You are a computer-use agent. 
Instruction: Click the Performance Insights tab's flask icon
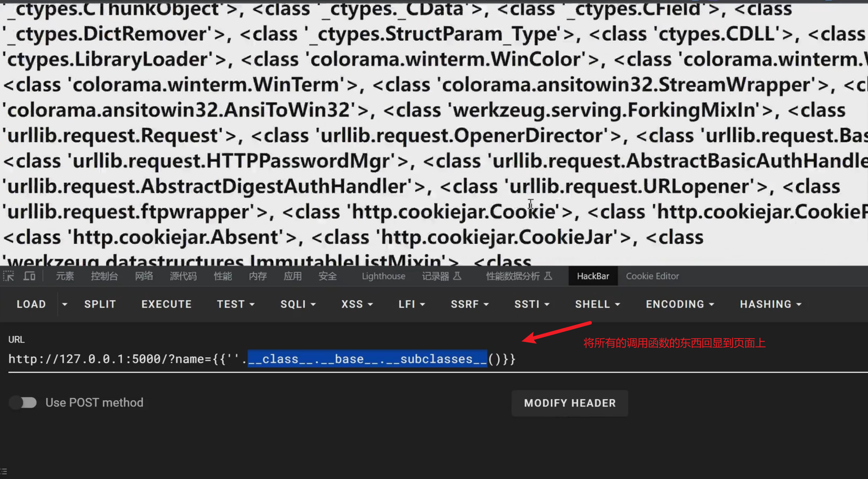548,276
